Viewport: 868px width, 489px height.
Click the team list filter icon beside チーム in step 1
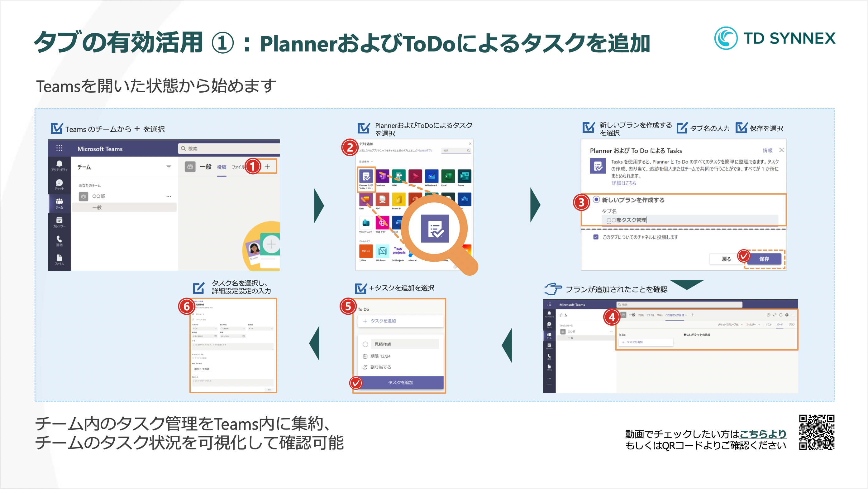(169, 167)
